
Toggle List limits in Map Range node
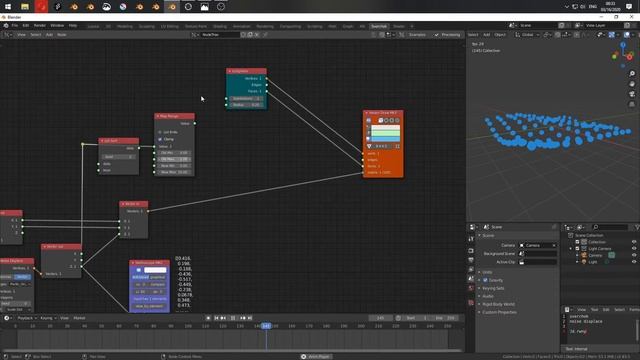coord(160,132)
